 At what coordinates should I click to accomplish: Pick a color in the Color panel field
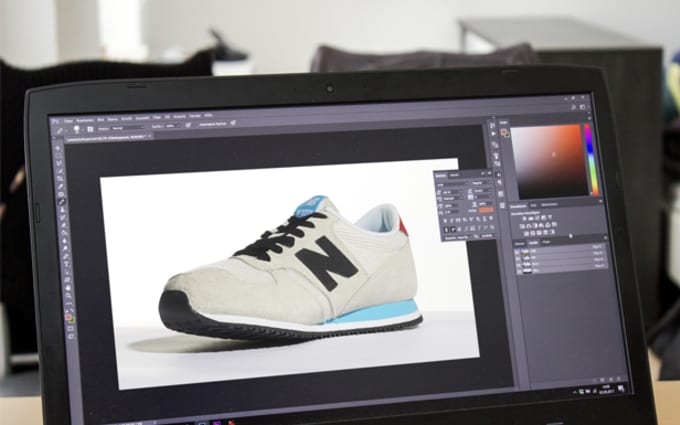pos(550,161)
